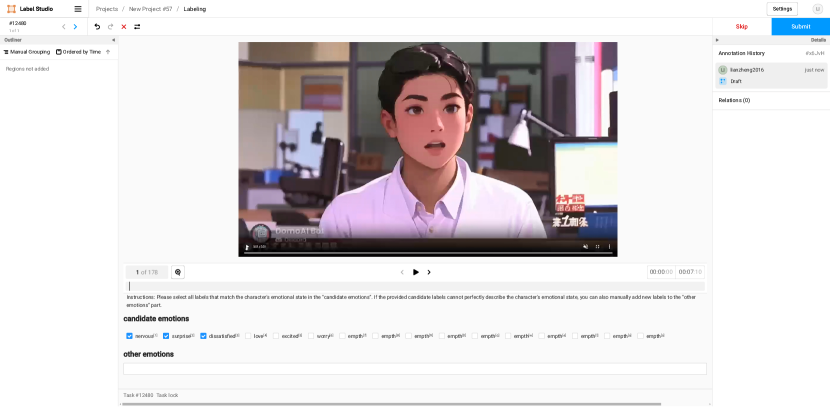Click the Regions not added message
830x412 pixels.
(x=28, y=69)
